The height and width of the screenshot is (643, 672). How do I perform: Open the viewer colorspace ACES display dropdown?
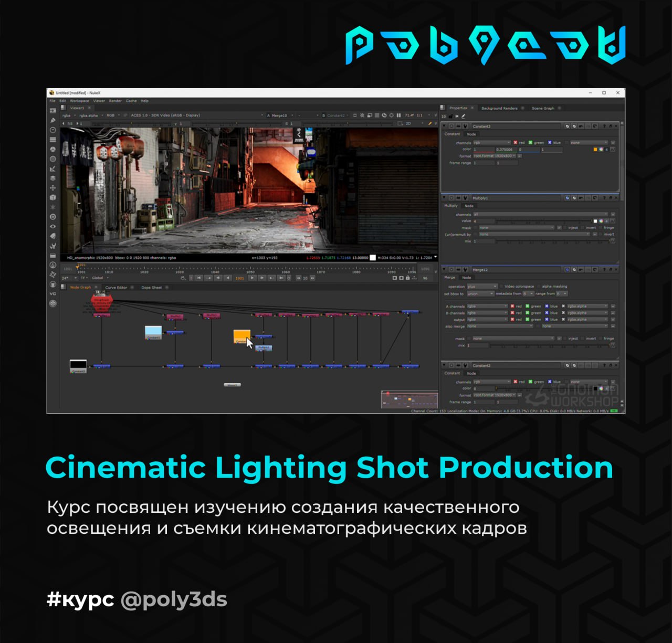coord(197,115)
